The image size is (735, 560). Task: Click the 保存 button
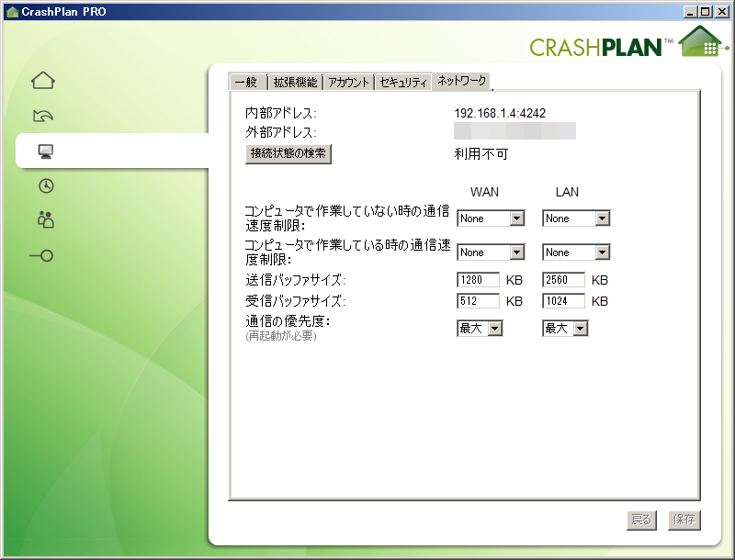pyautogui.click(x=684, y=520)
